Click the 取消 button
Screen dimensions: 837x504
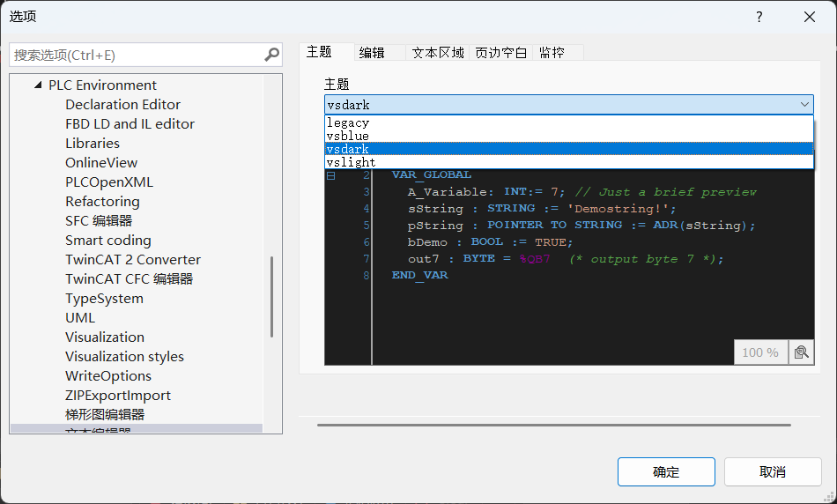click(x=773, y=472)
